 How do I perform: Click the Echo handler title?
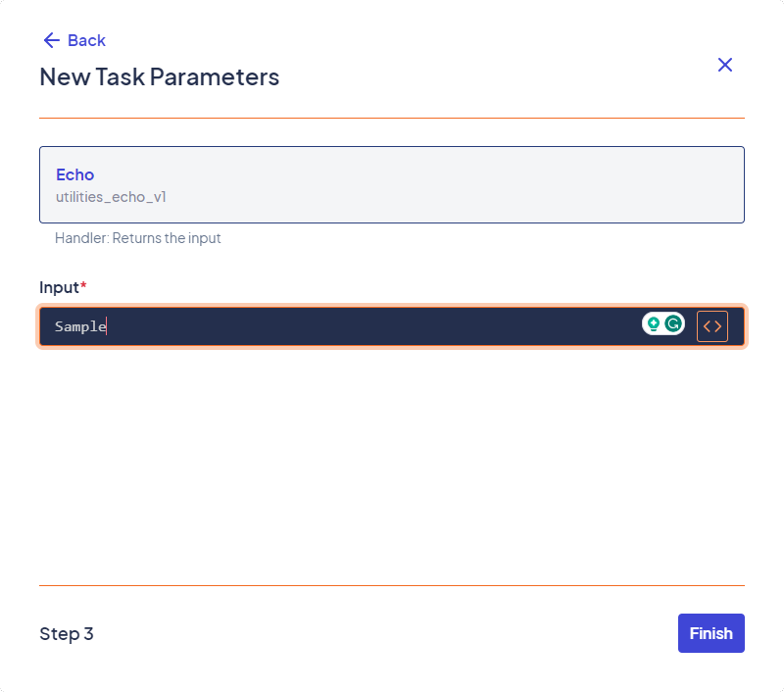click(x=75, y=174)
